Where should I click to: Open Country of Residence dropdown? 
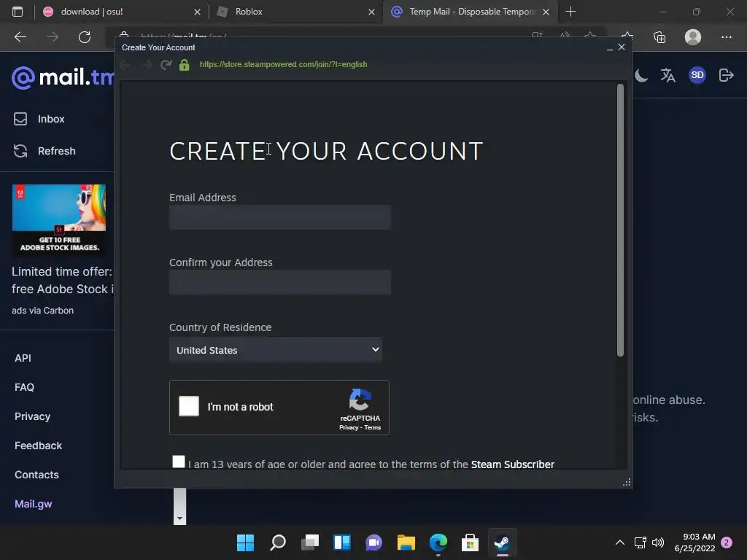(x=275, y=350)
